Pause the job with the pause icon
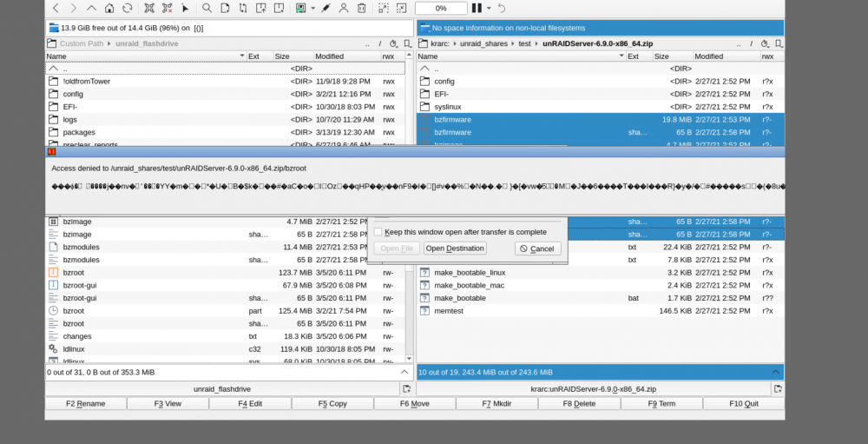The image size is (868, 444). (x=477, y=9)
